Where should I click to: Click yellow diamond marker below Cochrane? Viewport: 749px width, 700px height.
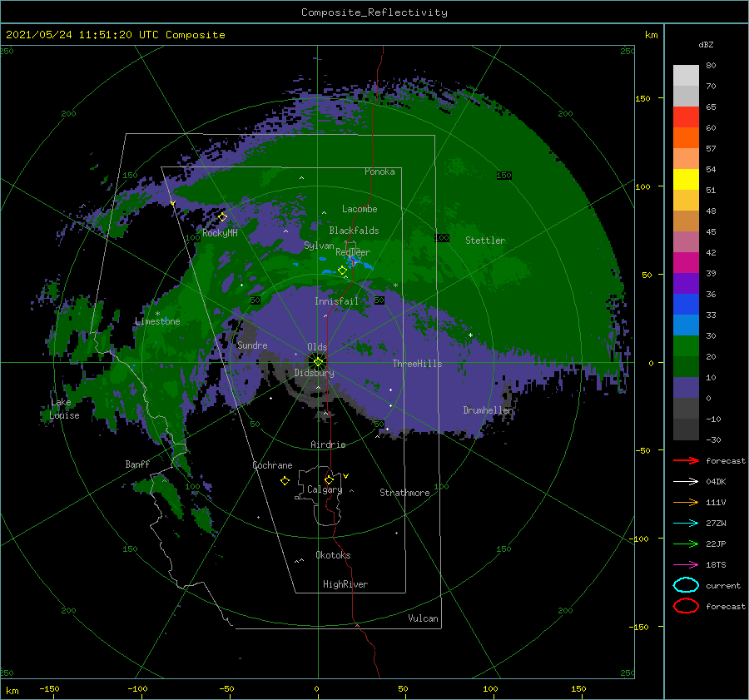click(x=285, y=481)
